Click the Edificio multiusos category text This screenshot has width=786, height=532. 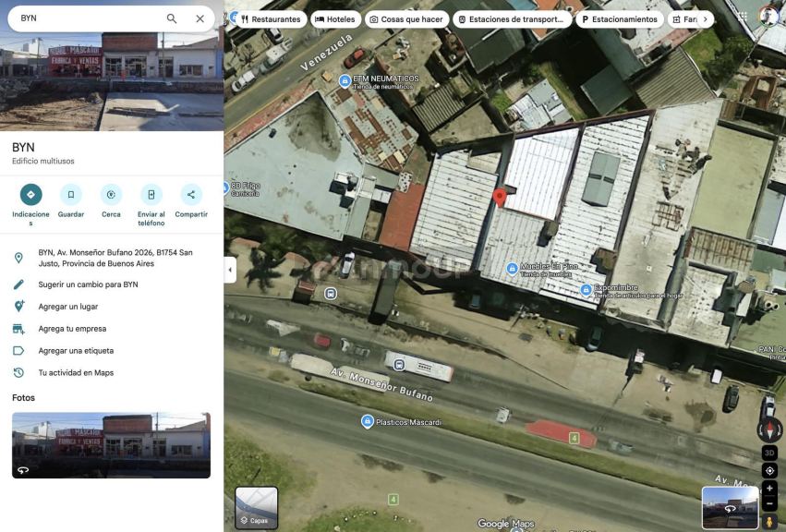click(43, 161)
